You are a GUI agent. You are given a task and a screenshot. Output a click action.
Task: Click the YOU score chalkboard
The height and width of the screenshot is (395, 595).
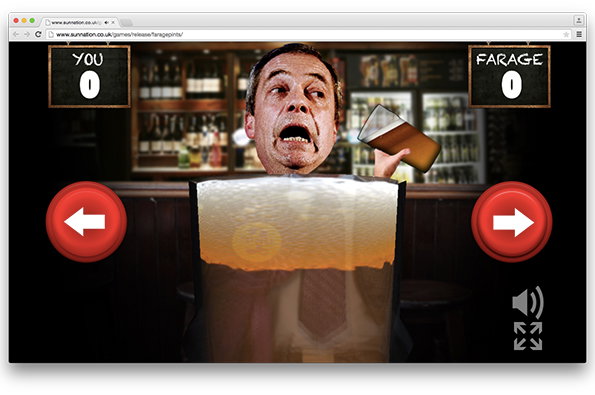[90, 77]
